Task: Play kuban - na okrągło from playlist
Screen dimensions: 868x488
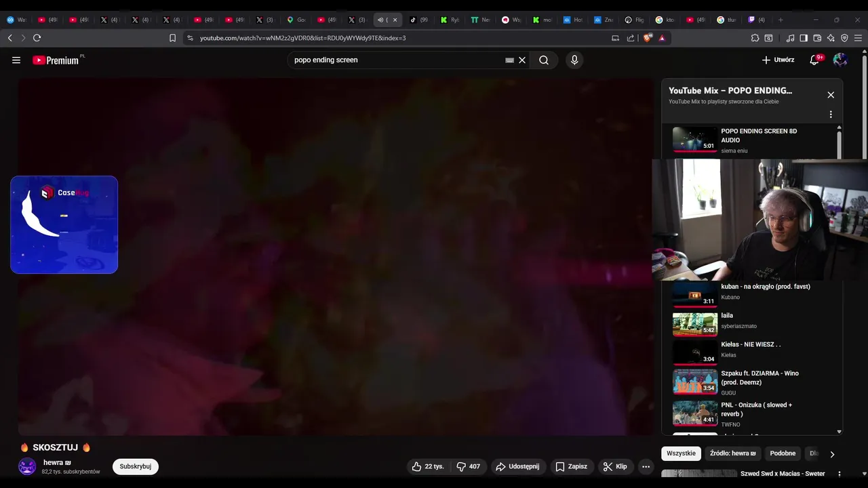Action: pos(751,293)
